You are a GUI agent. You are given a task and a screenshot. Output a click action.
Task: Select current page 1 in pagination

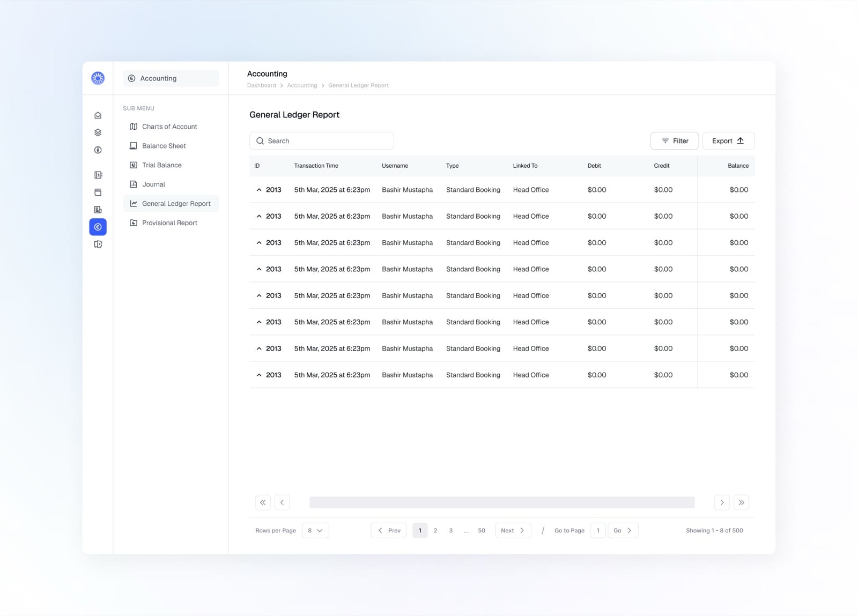tap(420, 530)
